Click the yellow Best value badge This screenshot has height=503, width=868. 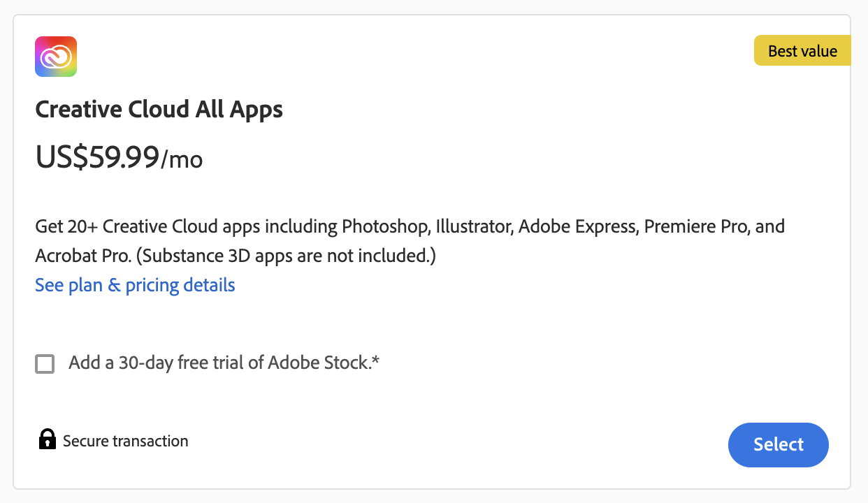[802, 51]
